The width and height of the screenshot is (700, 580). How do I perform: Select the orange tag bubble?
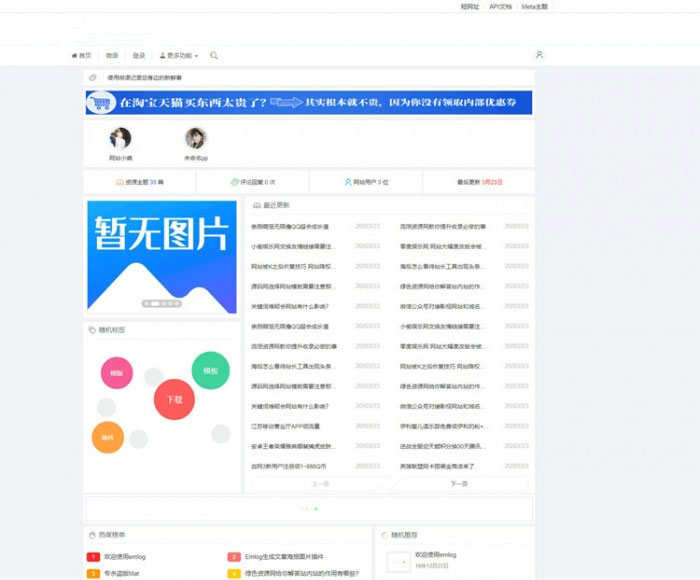(x=107, y=437)
